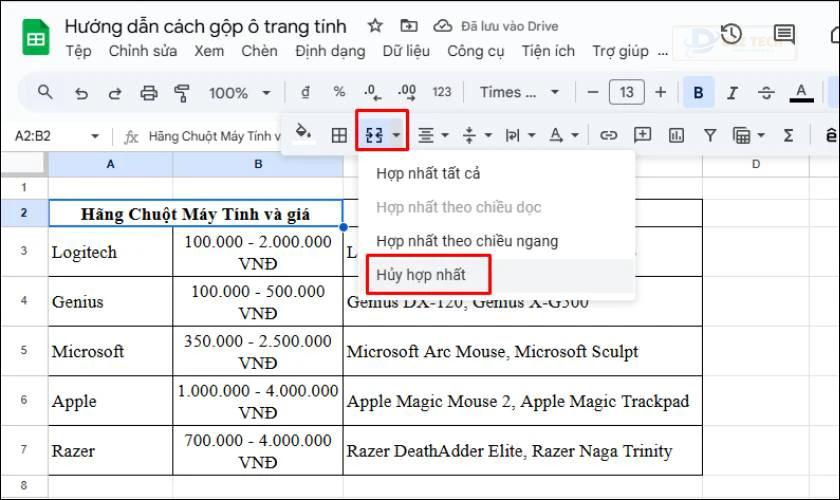The height and width of the screenshot is (500, 840).
Task: Toggle strikethrough formatting
Action: (x=766, y=93)
